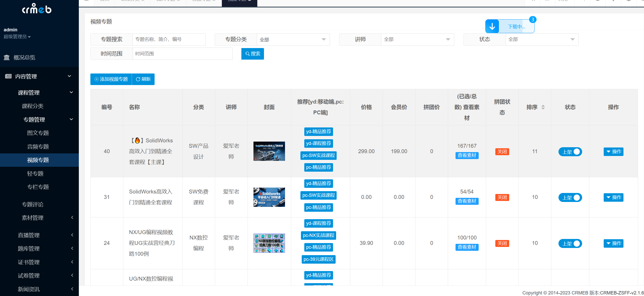Expand the 直播管理 menu
Image resolution: width=644 pixels, height=296 pixels.
(x=72, y=235)
